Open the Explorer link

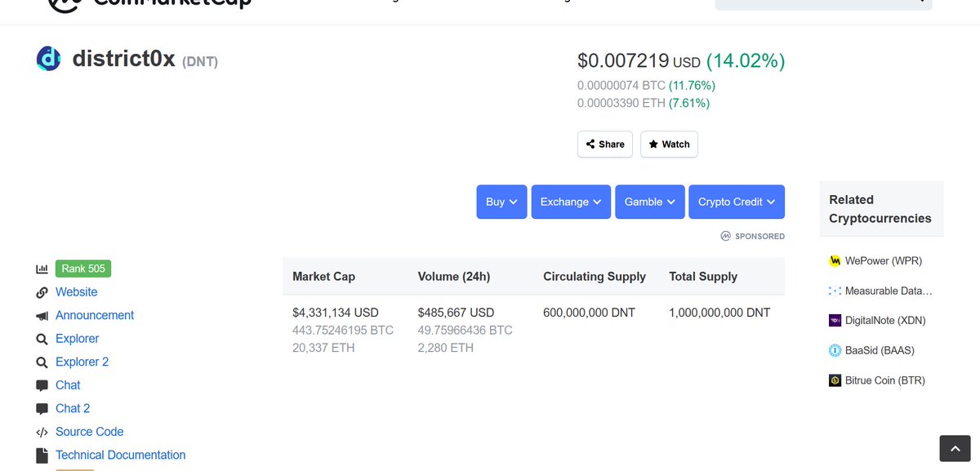click(78, 339)
